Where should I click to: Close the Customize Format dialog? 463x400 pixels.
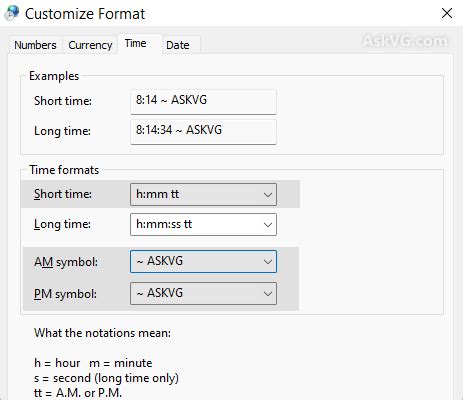click(x=447, y=13)
